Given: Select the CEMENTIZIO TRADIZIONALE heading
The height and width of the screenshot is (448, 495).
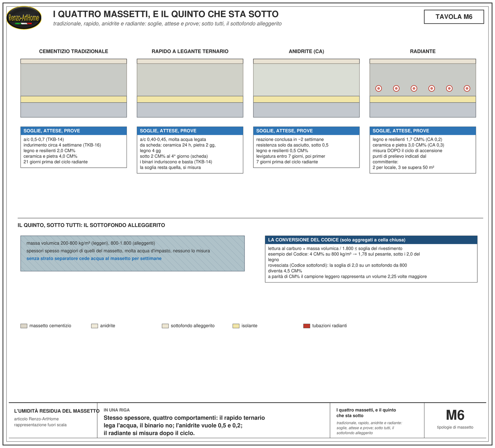Looking at the screenshot, I should tap(74, 51).
